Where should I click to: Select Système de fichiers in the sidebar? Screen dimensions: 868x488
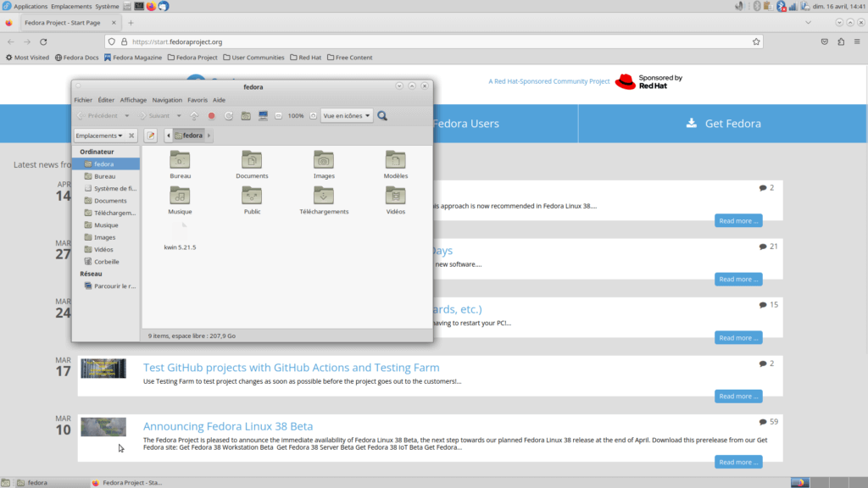point(106,189)
